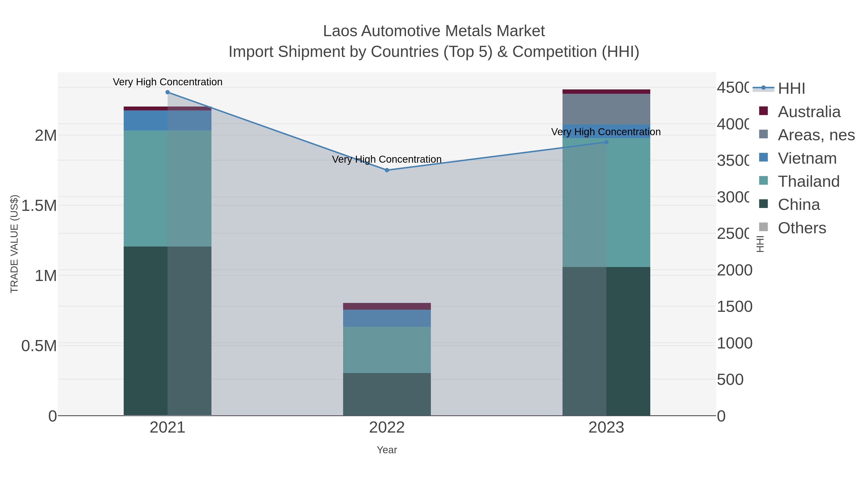Click Vietnam blue legend swatch
Image resolution: width=868 pixels, height=488 pixels.
[763, 157]
